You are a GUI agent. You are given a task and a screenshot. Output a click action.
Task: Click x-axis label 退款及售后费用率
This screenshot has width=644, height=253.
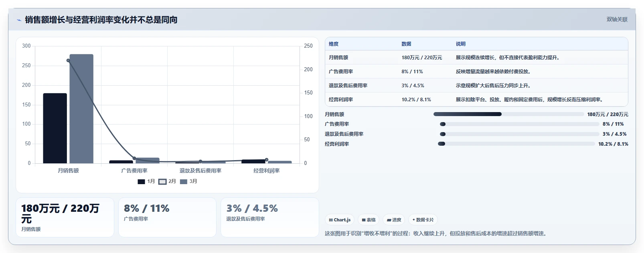point(200,171)
